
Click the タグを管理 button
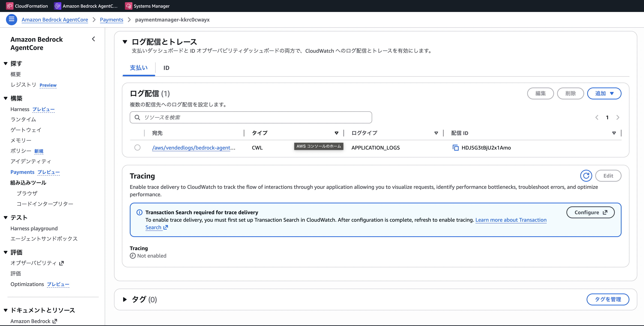pos(608,299)
